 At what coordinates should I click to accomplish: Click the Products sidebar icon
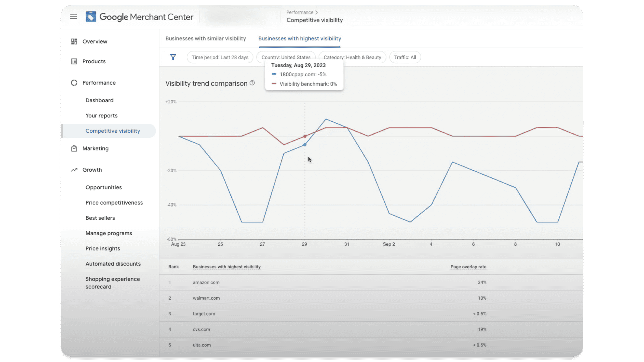(x=74, y=61)
